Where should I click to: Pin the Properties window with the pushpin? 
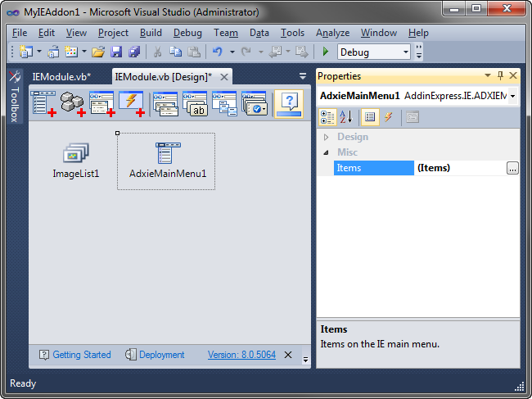coord(500,75)
